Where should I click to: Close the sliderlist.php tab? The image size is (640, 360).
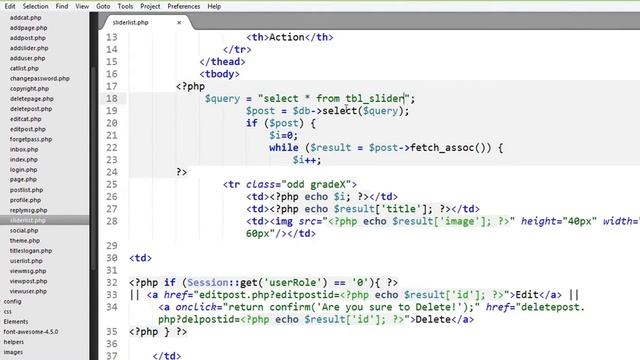tap(179, 22)
